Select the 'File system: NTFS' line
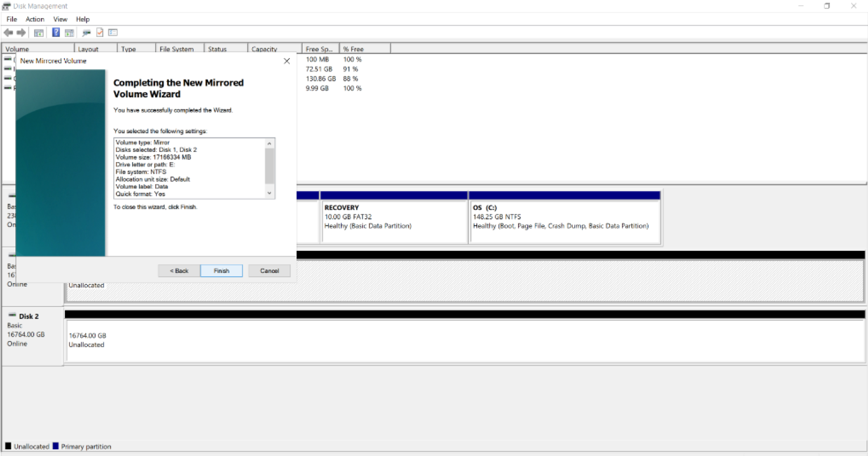The height and width of the screenshot is (456, 868). point(141,172)
